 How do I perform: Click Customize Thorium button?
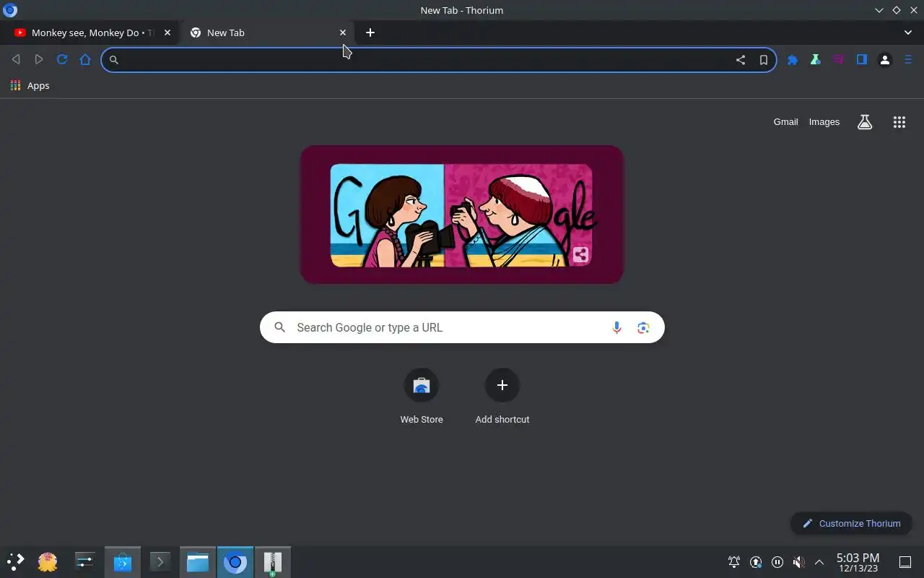click(x=851, y=523)
